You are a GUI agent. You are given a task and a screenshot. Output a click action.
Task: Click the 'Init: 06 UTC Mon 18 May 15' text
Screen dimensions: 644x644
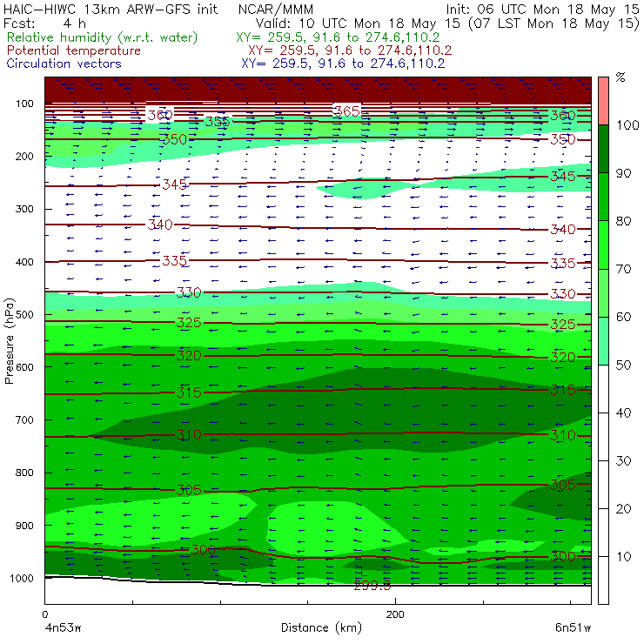point(542,10)
